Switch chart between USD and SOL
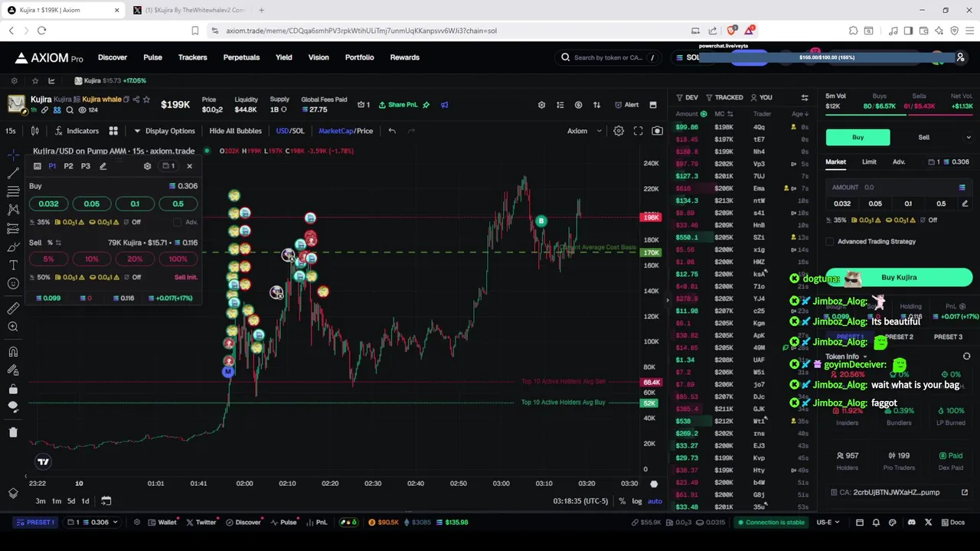 click(x=290, y=131)
